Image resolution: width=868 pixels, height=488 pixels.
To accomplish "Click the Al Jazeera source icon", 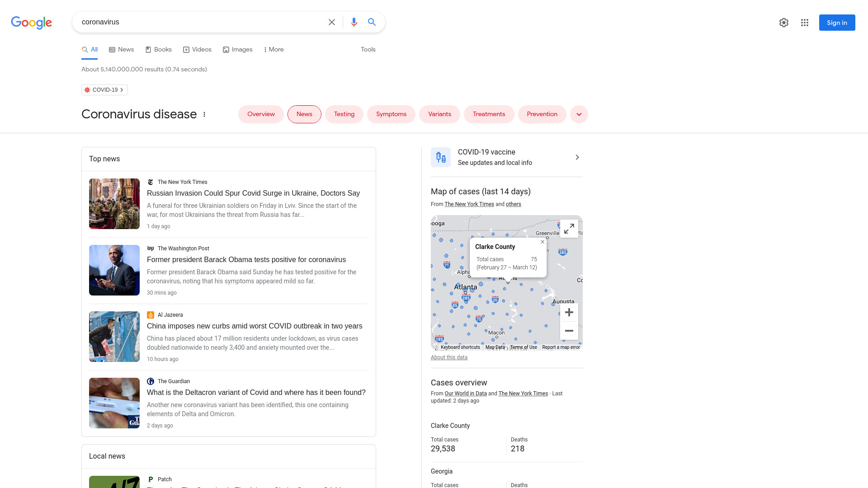I will (151, 315).
